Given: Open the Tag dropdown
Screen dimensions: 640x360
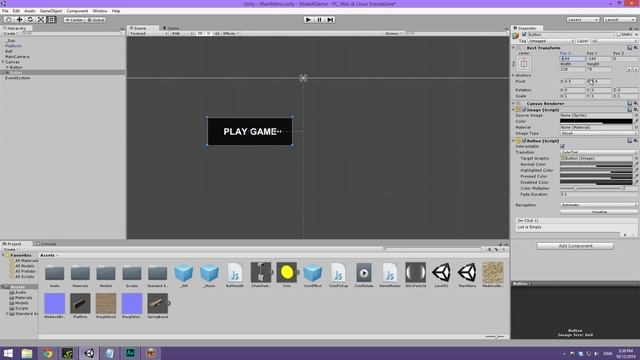Looking at the screenshot, I should point(551,41).
